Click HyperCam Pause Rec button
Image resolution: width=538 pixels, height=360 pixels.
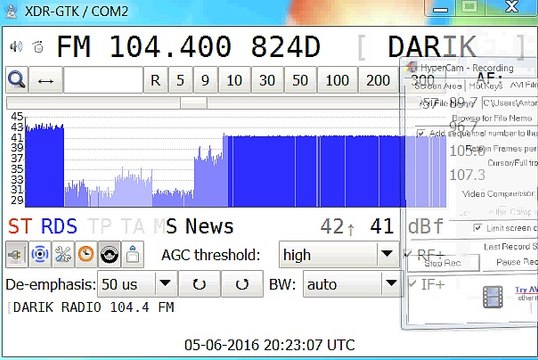pyautogui.click(x=516, y=262)
